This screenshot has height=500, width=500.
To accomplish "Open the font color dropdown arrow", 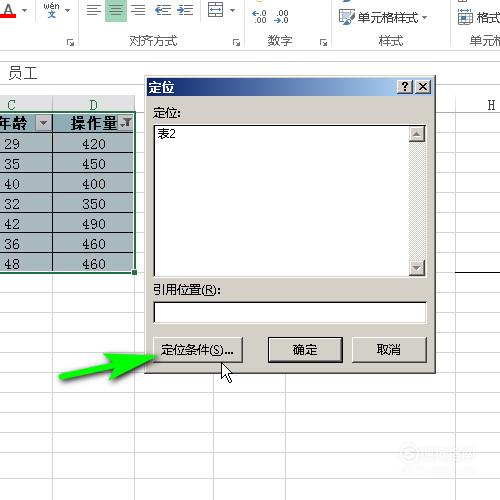I will pos(25,11).
